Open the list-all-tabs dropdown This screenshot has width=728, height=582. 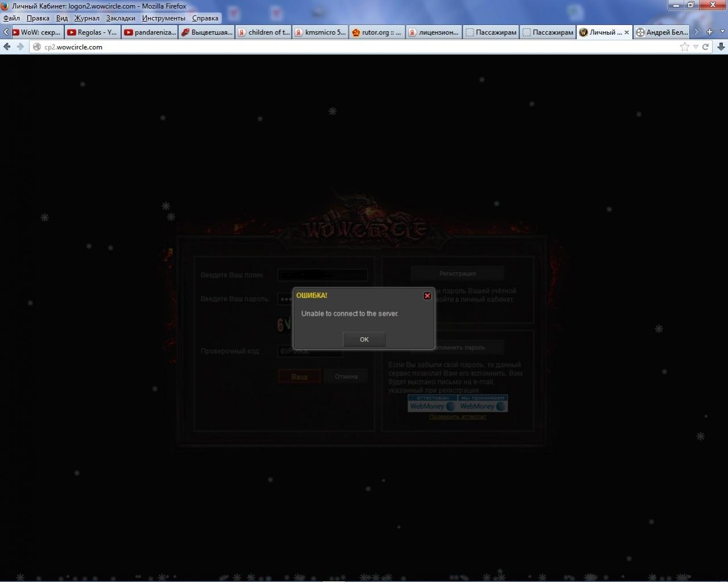(722, 32)
